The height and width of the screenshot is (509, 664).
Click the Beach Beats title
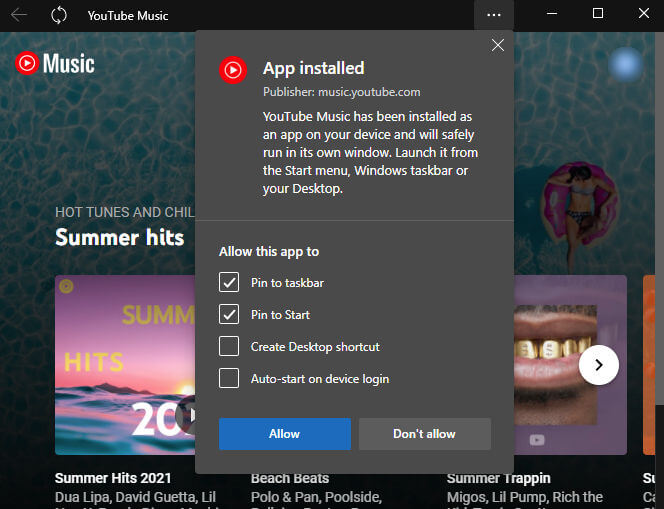pyautogui.click(x=290, y=479)
